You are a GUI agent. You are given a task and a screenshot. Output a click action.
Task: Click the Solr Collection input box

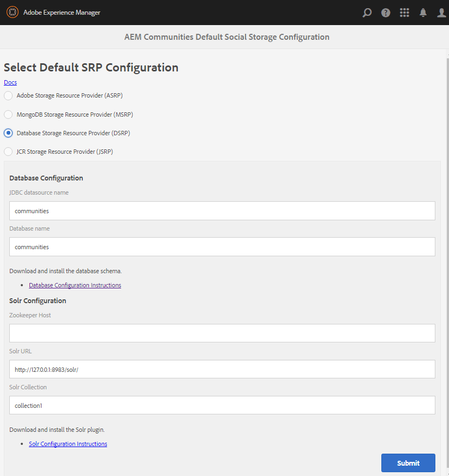(222, 405)
